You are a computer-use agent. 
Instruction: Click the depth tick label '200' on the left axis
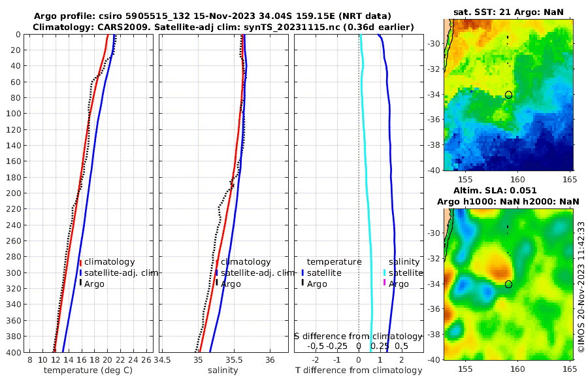[x=13, y=193]
